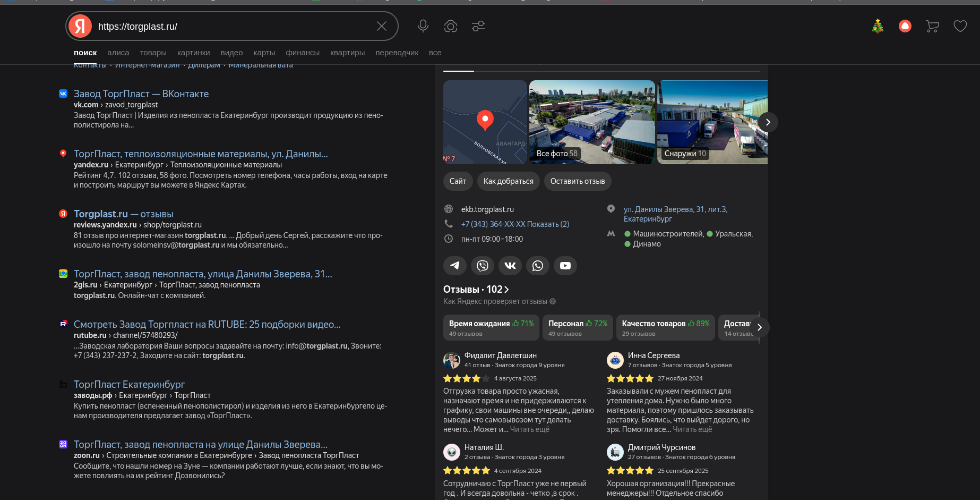This screenshot has height=500, width=980.
Task: Open the map thumbnail with red pin
Action: pyautogui.click(x=485, y=122)
